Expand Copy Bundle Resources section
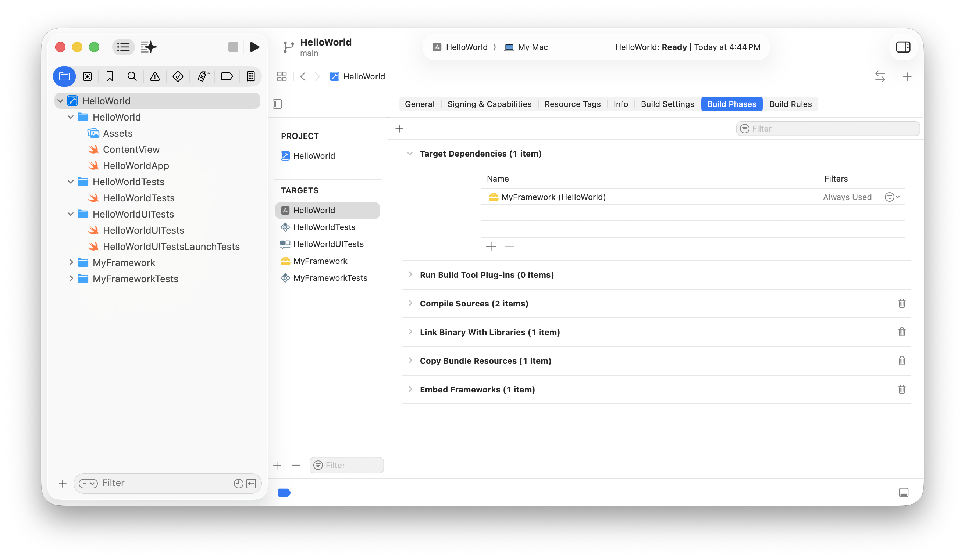Viewport: 965px width, 560px height. [410, 361]
